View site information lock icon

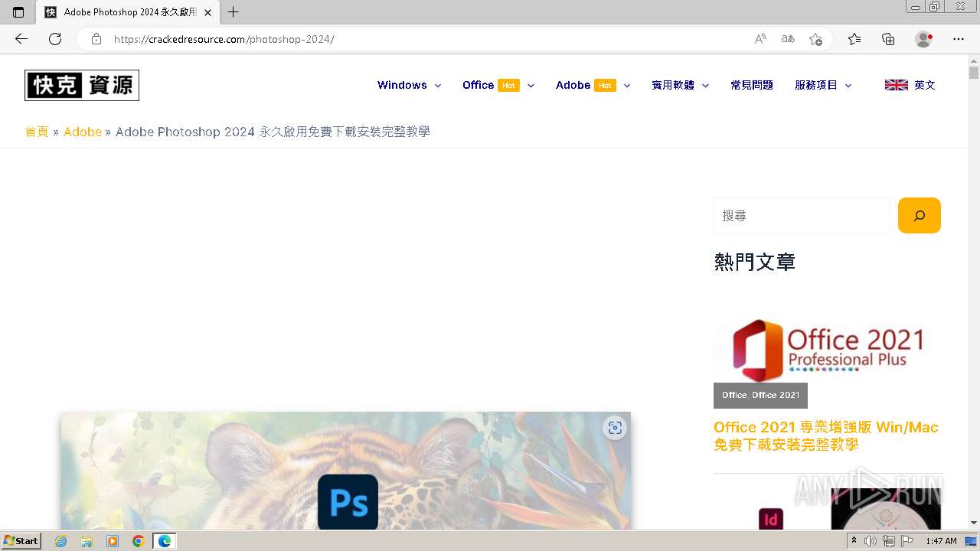click(x=96, y=39)
